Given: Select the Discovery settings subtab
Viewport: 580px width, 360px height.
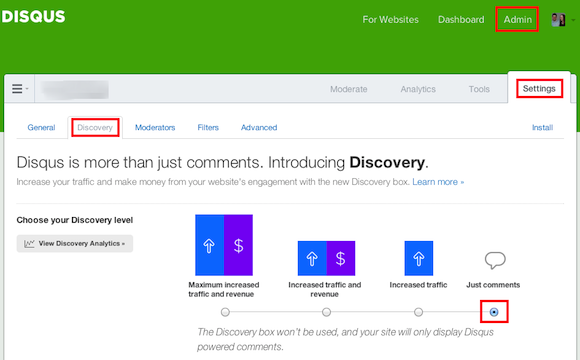Looking at the screenshot, I should (x=95, y=128).
